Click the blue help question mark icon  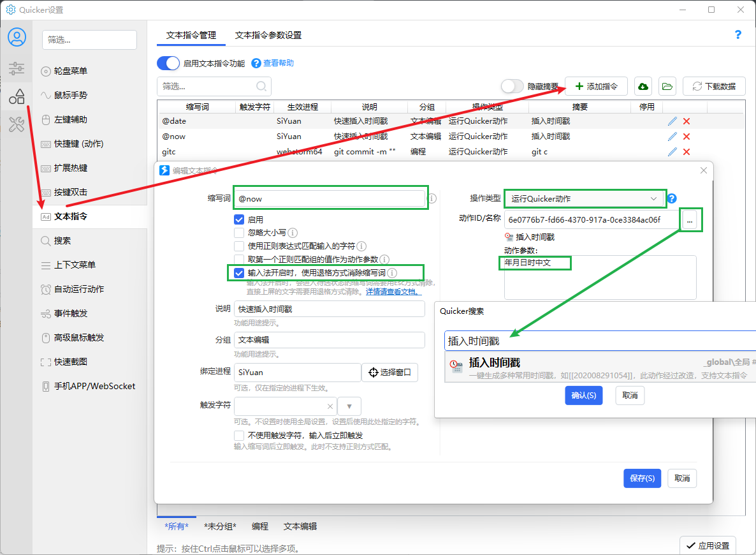click(738, 35)
